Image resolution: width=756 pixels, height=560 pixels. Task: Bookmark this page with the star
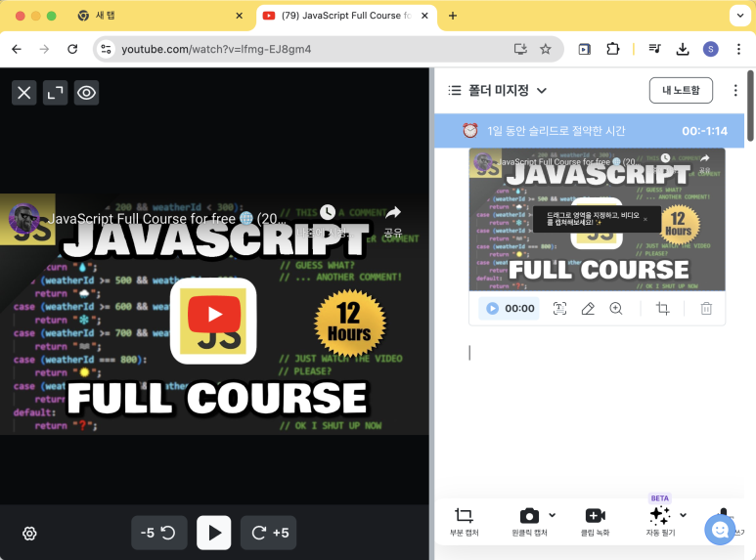pos(546,49)
